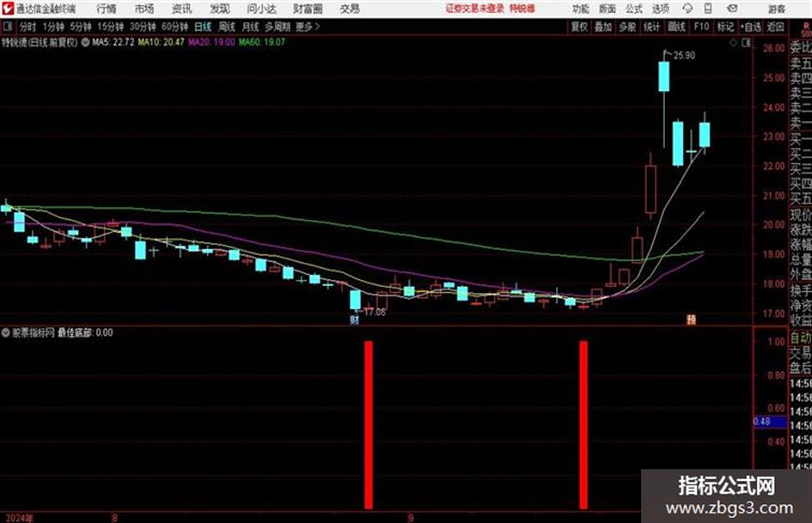Toggle the right side panel icon
The image size is (812, 523).
[746, 44]
